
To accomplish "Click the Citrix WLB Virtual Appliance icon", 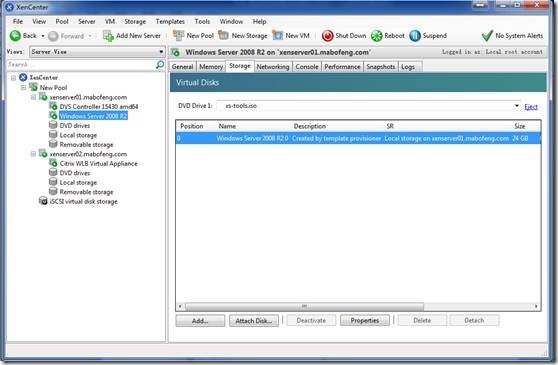I will coord(53,163).
